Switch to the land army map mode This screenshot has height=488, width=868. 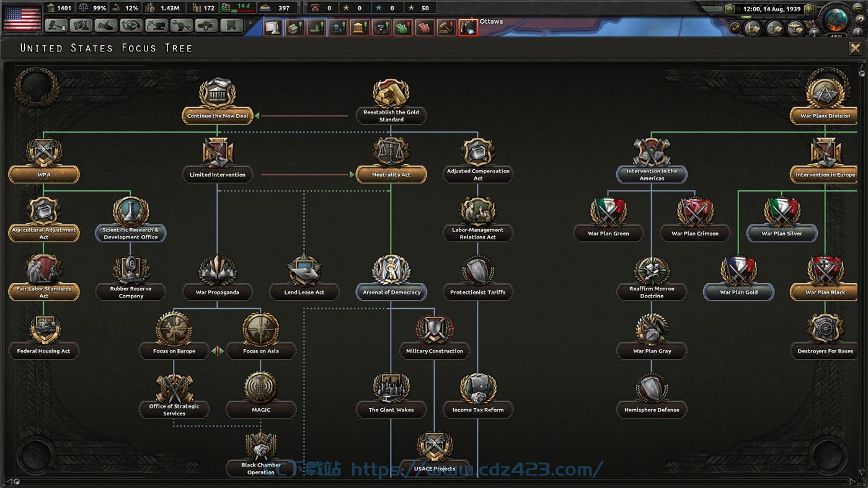pyautogui.click(x=753, y=28)
